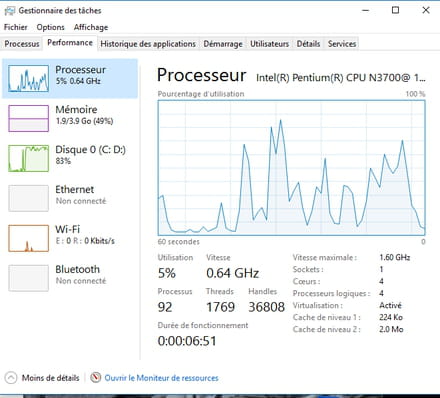The width and height of the screenshot is (440, 398).
Task: Select the Processeur mini graph thumbnail
Action: click(x=28, y=79)
